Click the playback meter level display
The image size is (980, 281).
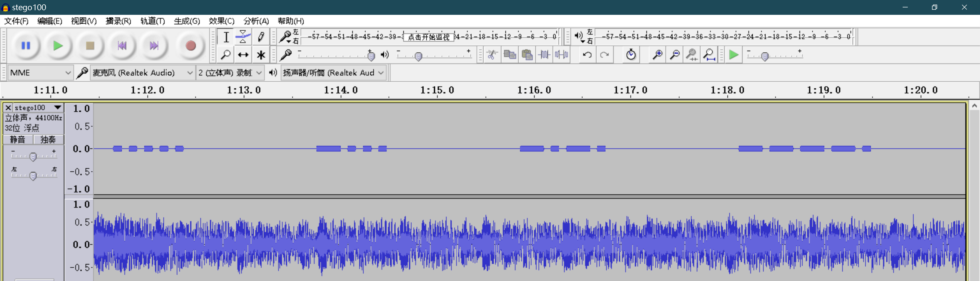(x=724, y=37)
